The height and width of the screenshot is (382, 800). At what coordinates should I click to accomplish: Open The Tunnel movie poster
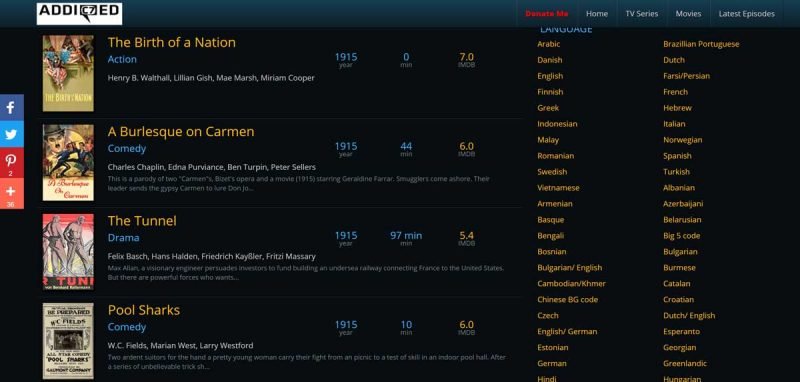click(68, 251)
